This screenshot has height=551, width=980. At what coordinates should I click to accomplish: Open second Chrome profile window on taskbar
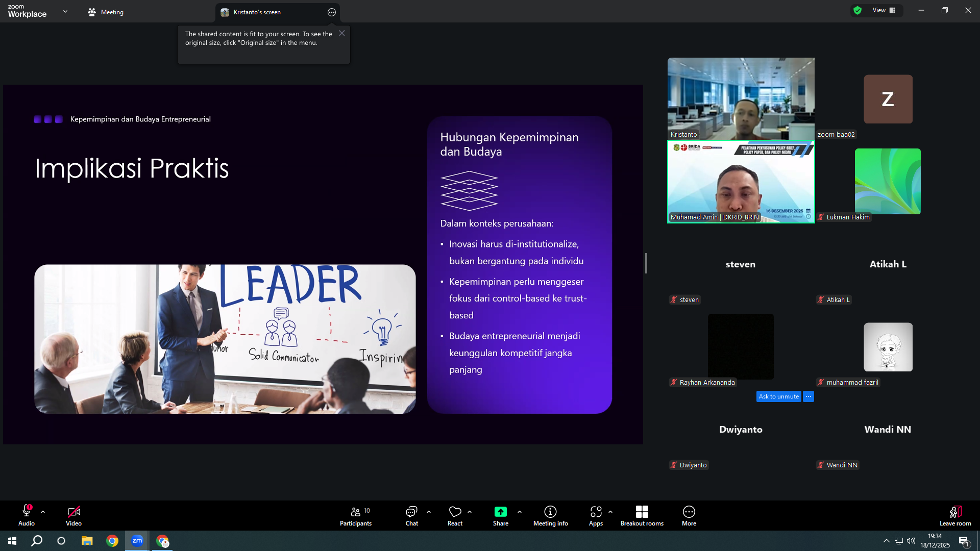pos(162,541)
